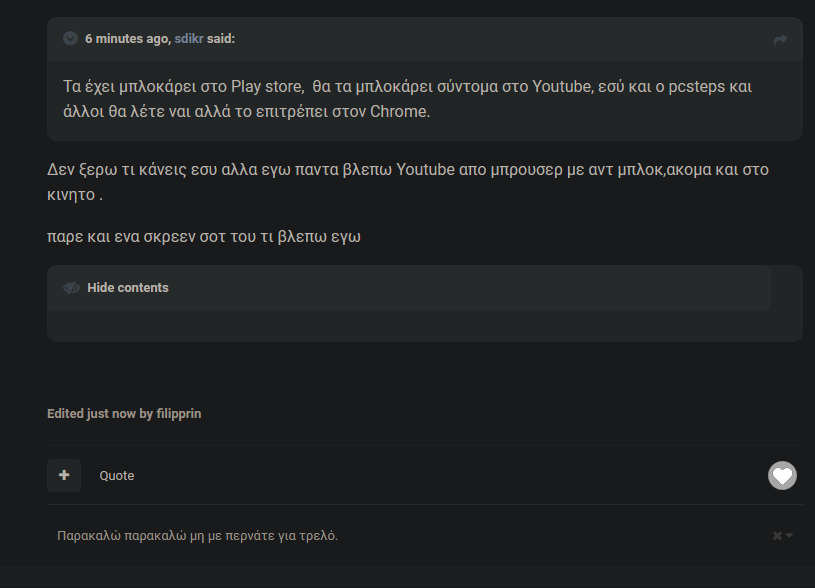Click the '6 minutes ago' quote timestamp

pos(127,38)
